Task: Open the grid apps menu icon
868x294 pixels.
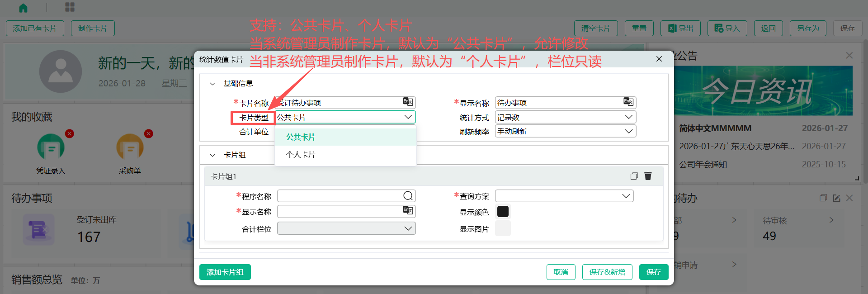Action: 70,7
